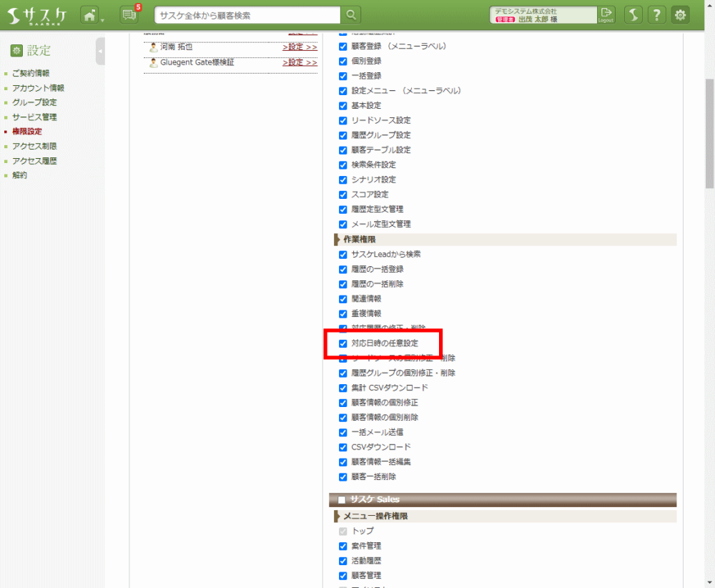Uncheck the CSVダウンロード checkbox
Image resolution: width=715 pixels, height=588 pixels.
pos(342,447)
